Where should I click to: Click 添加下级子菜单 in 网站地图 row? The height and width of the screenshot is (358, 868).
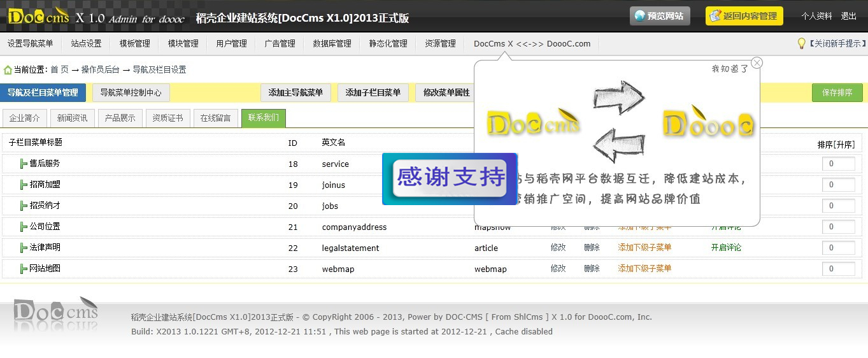tap(644, 268)
